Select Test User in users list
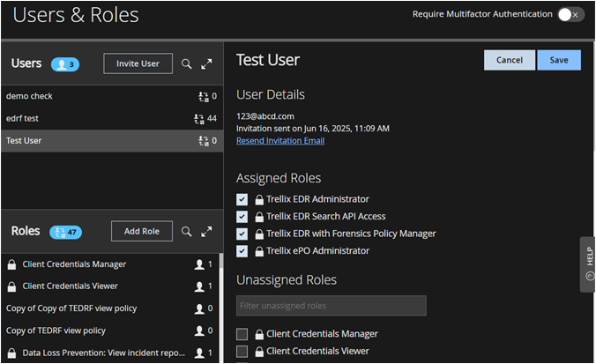This screenshot has width=596, height=364. click(x=112, y=141)
